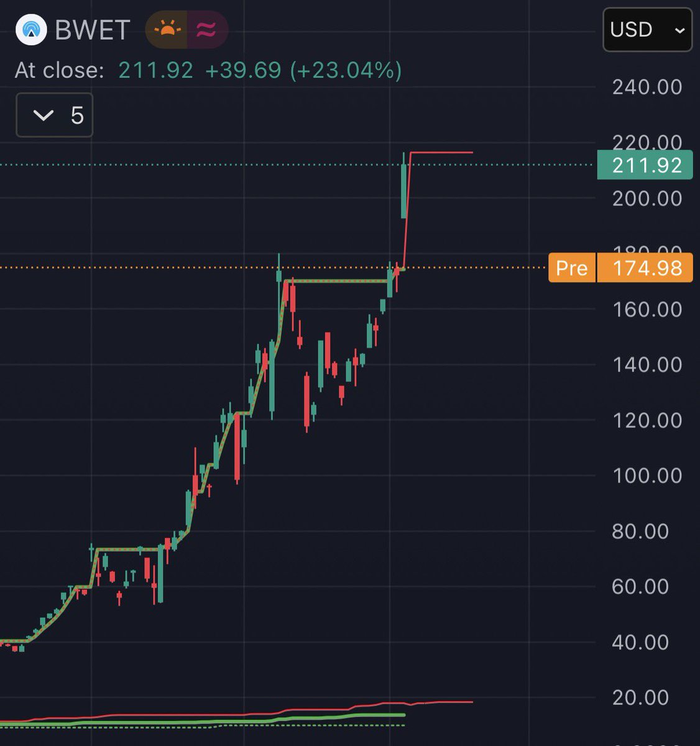Click the 140.00 price axis label
The height and width of the screenshot is (746, 700).
pyautogui.click(x=647, y=364)
